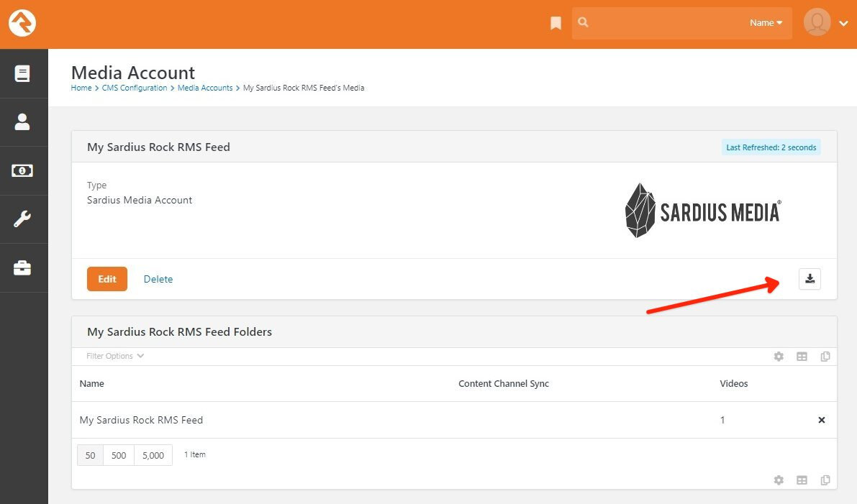This screenshot has height=504, width=857.
Task: Open the Name search type dropdown
Action: (x=766, y=23)
